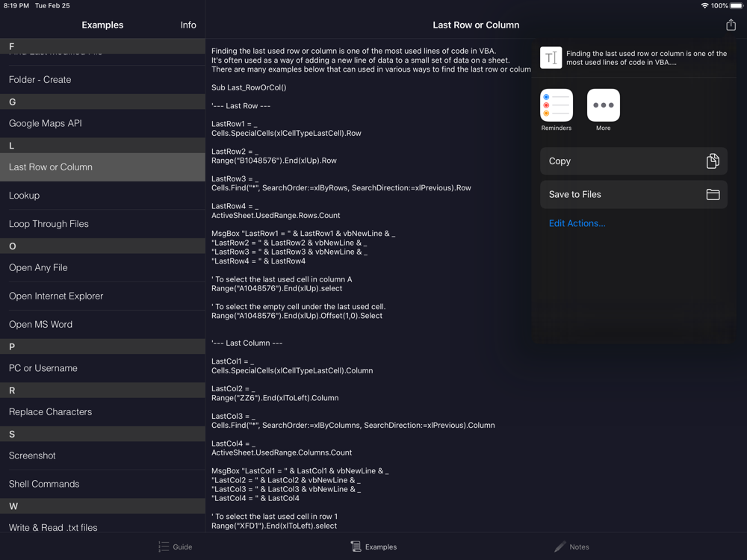The width and height of the screenshot is (747, 560).
Task: Switch to the Examples tab
Action: point(373,547)
